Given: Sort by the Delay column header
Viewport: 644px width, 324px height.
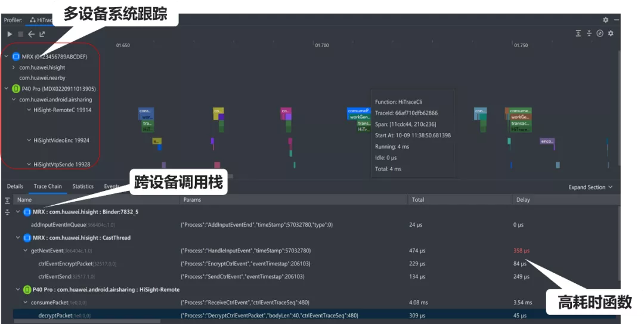Looking at the screenshot, I should click(565, 199).
